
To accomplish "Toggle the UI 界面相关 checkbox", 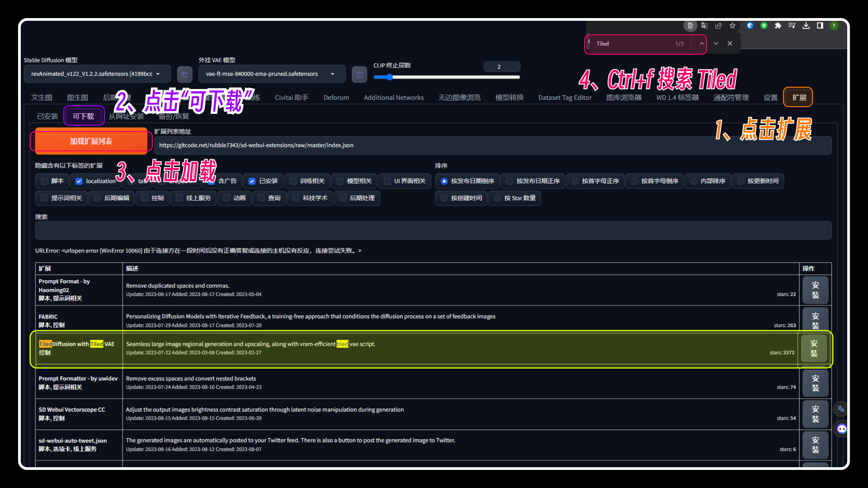I will pyautogui.click(x=387, y=181).
